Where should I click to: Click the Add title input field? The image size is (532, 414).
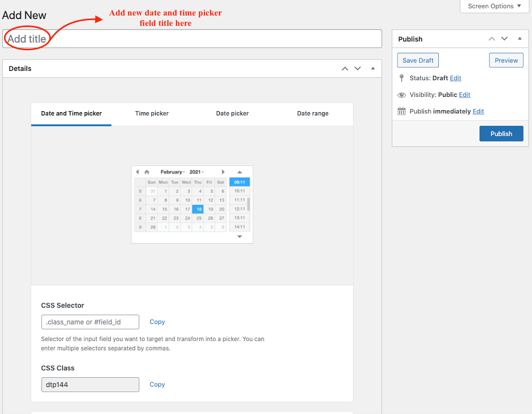coord(192,39)
